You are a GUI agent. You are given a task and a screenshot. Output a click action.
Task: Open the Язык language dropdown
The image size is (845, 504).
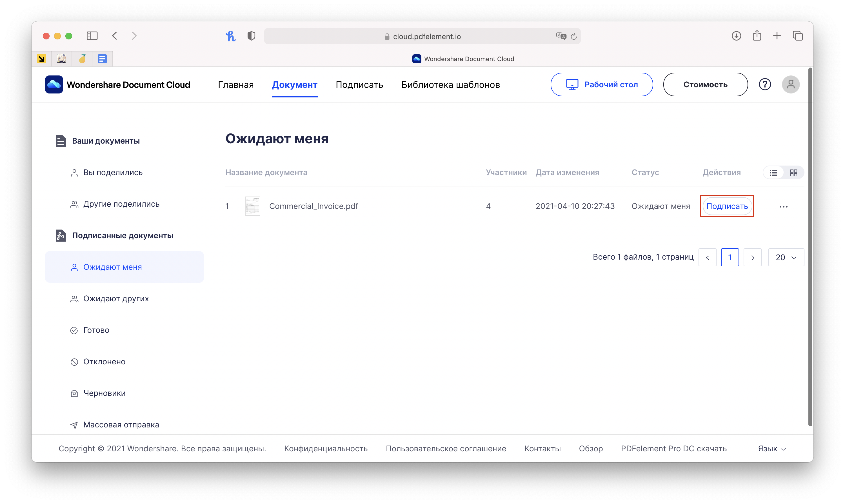[x=771, y=449]
